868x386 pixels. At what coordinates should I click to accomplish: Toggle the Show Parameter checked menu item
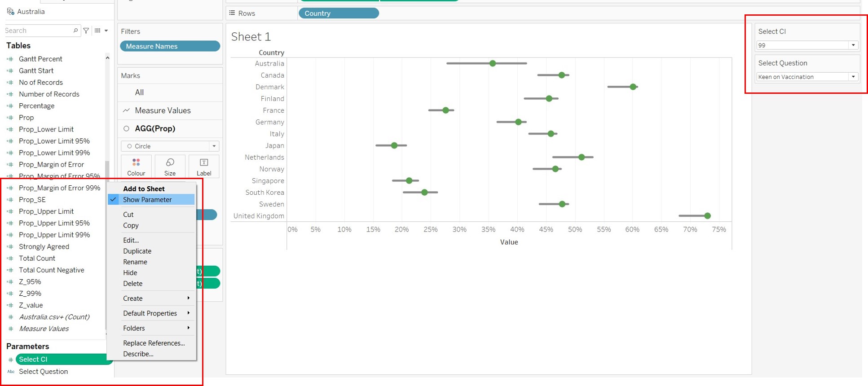tap(147, 200)
